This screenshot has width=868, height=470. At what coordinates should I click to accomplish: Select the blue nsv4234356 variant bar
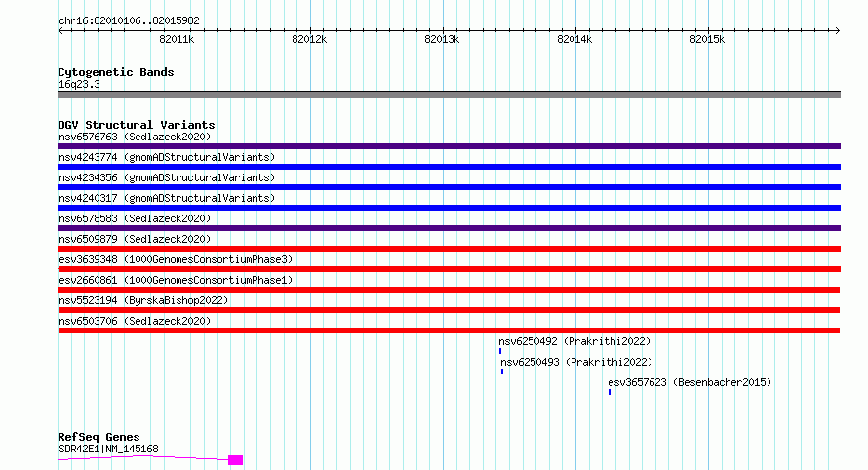pos(449,187)
